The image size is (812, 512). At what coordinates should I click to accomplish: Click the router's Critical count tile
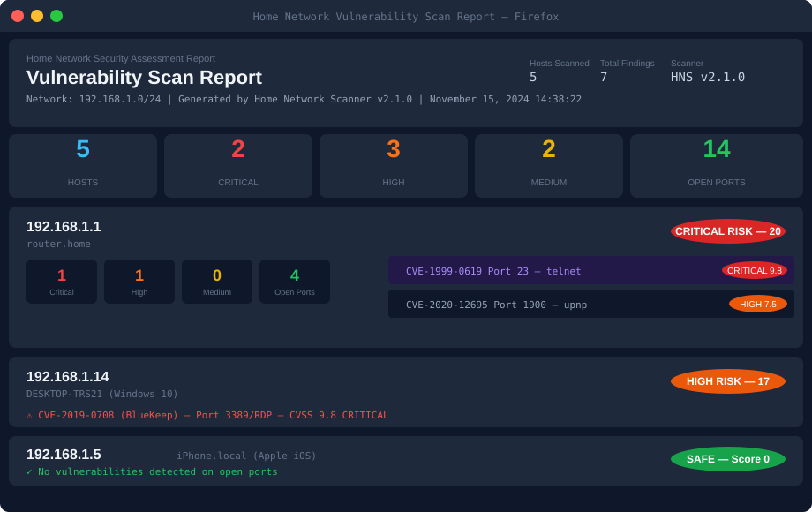pyautogui.click(x=62, y=282)
